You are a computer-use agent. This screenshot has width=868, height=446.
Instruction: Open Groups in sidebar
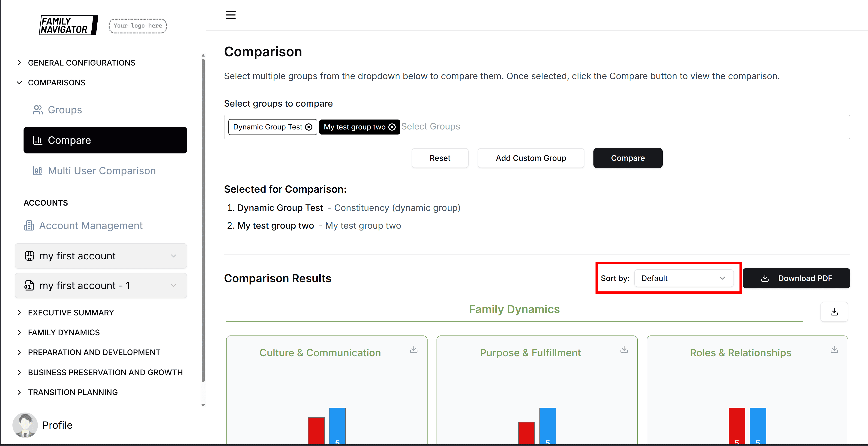(64, 110)
